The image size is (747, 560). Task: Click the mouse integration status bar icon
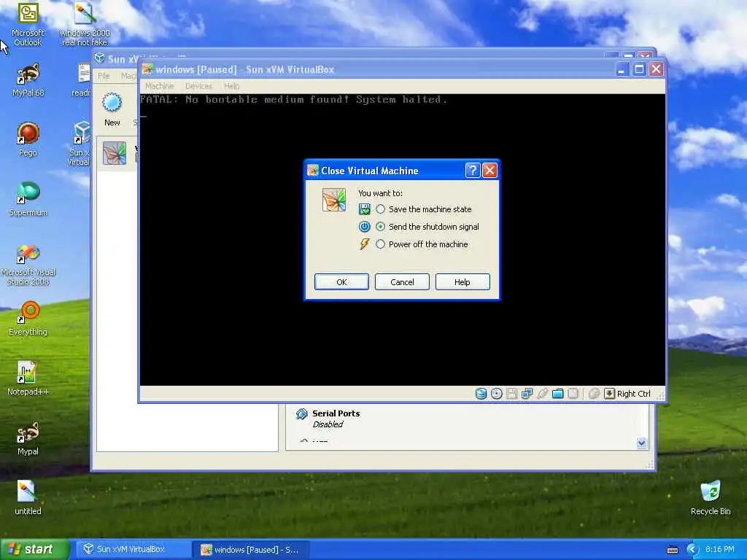click(x=594, y=393)
